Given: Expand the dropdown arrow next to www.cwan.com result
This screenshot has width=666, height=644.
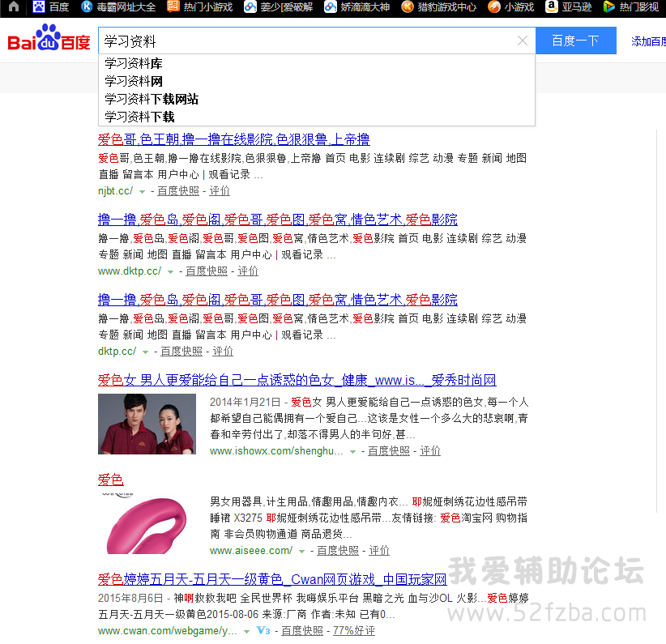Looking at the screenshot, I should click(x=246, y=632).
